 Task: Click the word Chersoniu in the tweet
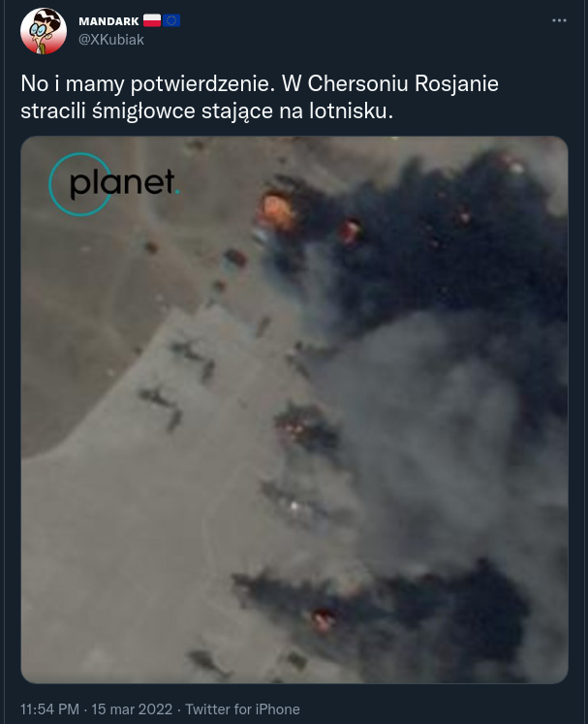[358, 84]
